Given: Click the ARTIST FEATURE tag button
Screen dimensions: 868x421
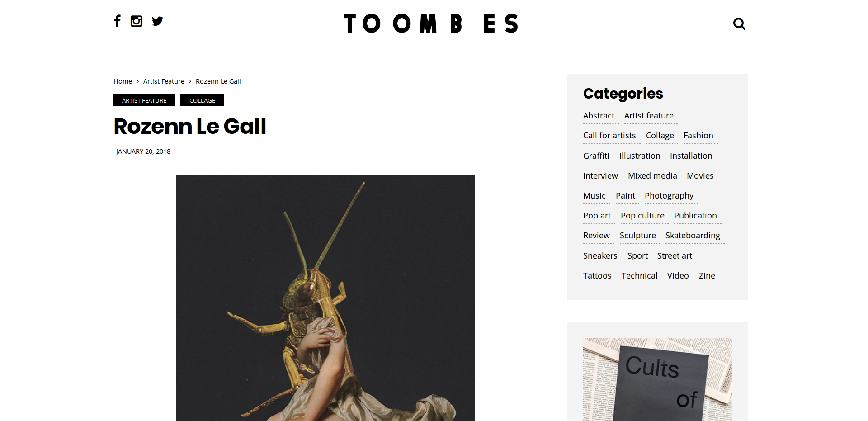Looking at the screenshot, I should click(144, 100).
